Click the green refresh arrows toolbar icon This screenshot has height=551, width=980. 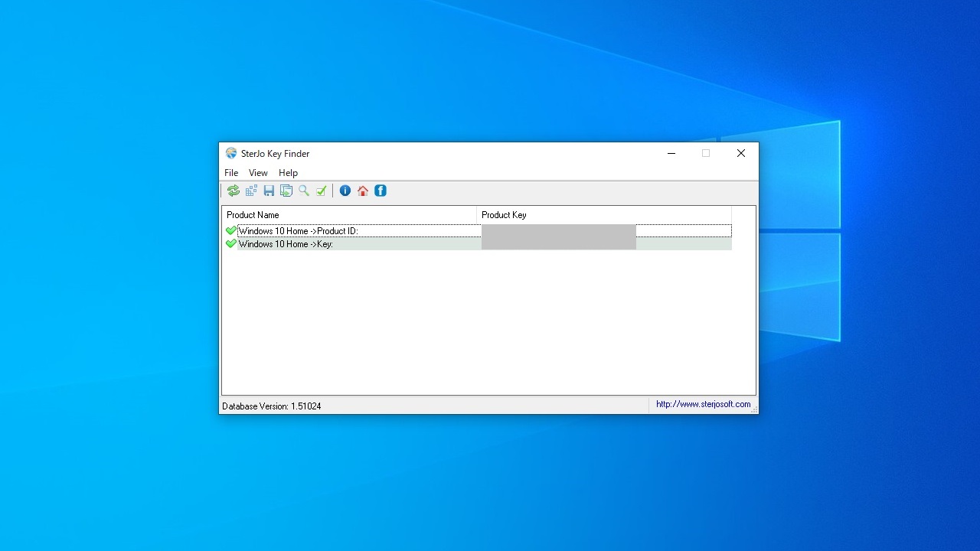[234, 191]
